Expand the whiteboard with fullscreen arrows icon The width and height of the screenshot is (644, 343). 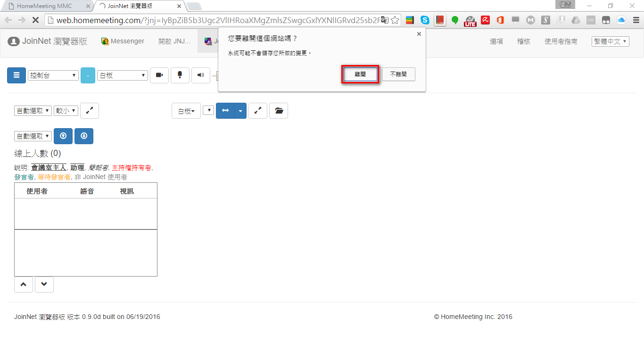(258, 111)
